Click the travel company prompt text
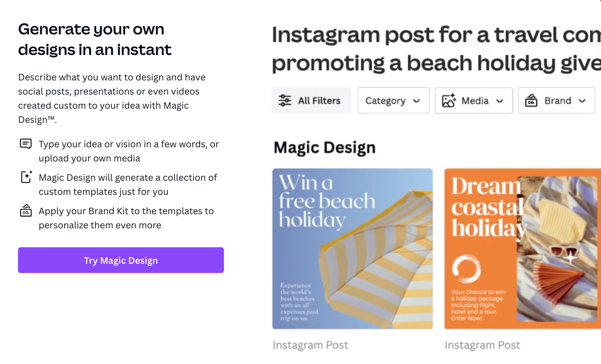The width and height of the screenshot is (601, 364). click(x=434, y=48)
